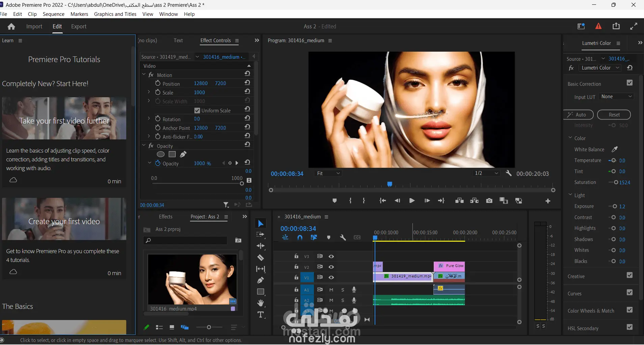Select the Pen tool in tools panel
The width and height of the screenshot is (644, 345).
pyautogui.click(x=261, y=280)
